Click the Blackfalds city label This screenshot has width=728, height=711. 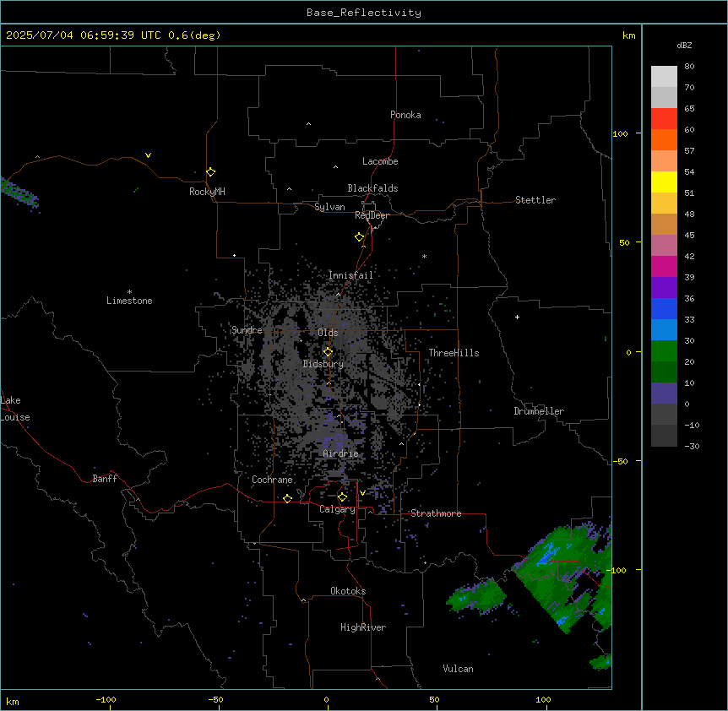pos(372,188)
